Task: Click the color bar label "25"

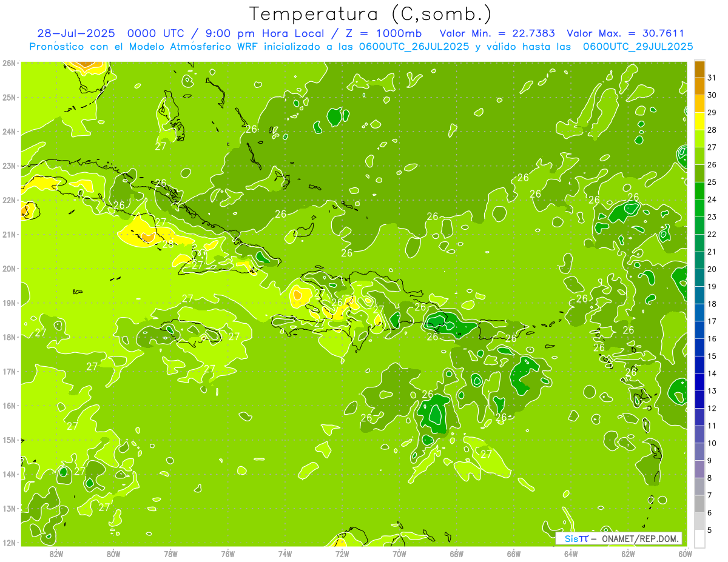Action: 712,181
